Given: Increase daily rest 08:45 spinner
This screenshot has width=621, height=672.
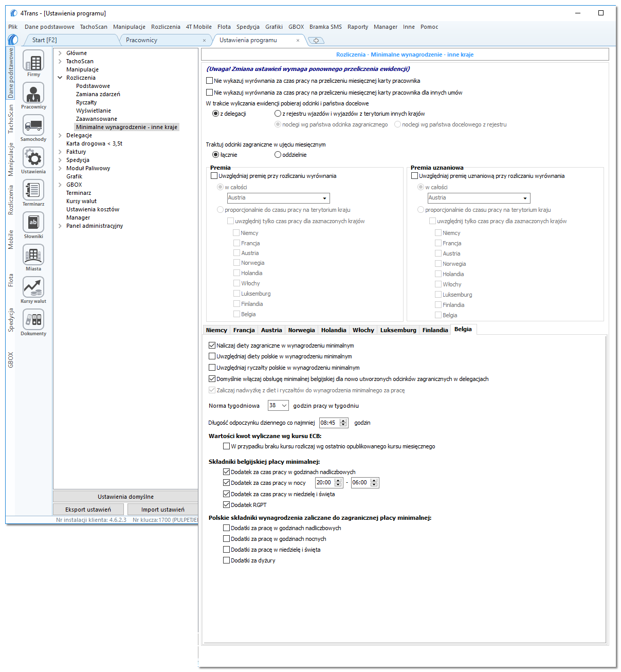Looking at the screenshot, I should coord(343,421).
